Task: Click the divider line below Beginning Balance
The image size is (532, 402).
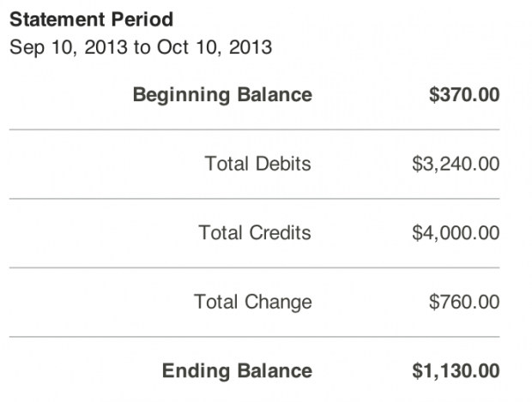Action: click(254, 129)
